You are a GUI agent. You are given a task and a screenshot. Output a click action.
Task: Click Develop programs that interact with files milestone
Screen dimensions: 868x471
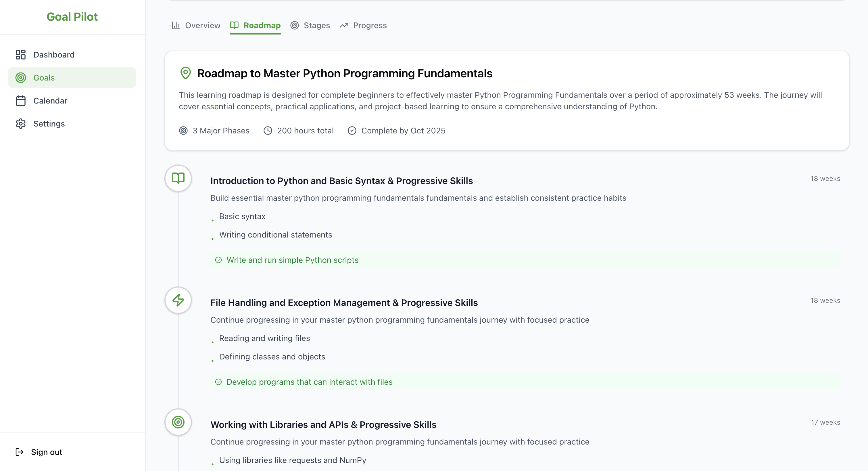click(x=526, y=382)
